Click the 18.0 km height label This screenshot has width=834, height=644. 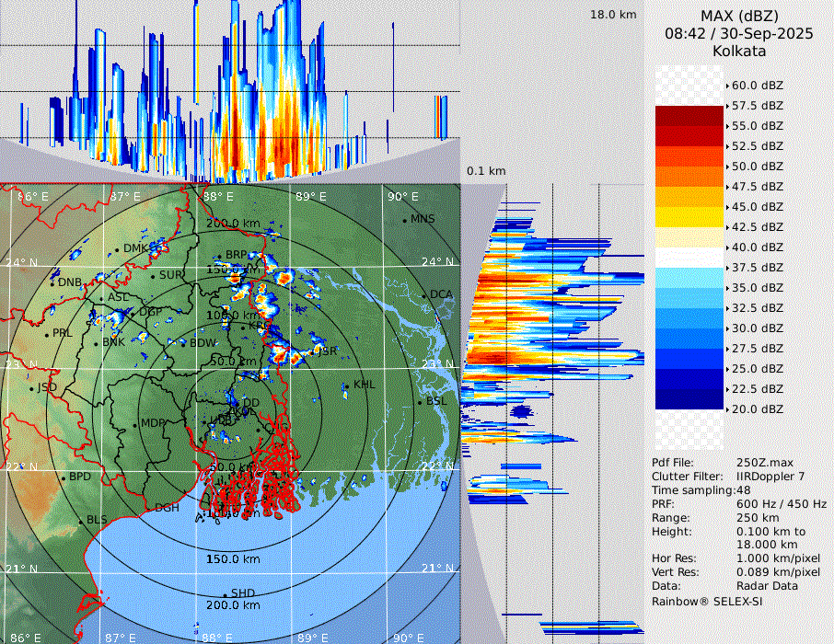[x=613, y=15]
